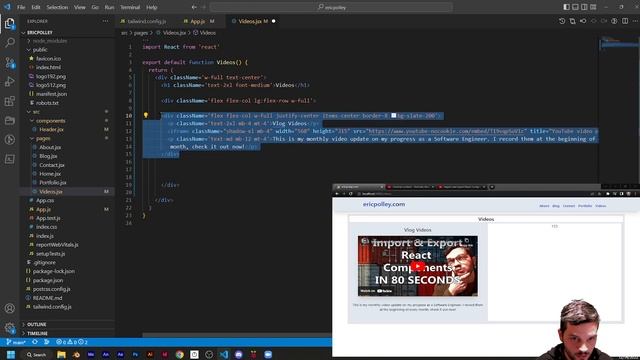Open the Accounts menu icon
This screenshot has height=360, width=640.
click(9, 309)
